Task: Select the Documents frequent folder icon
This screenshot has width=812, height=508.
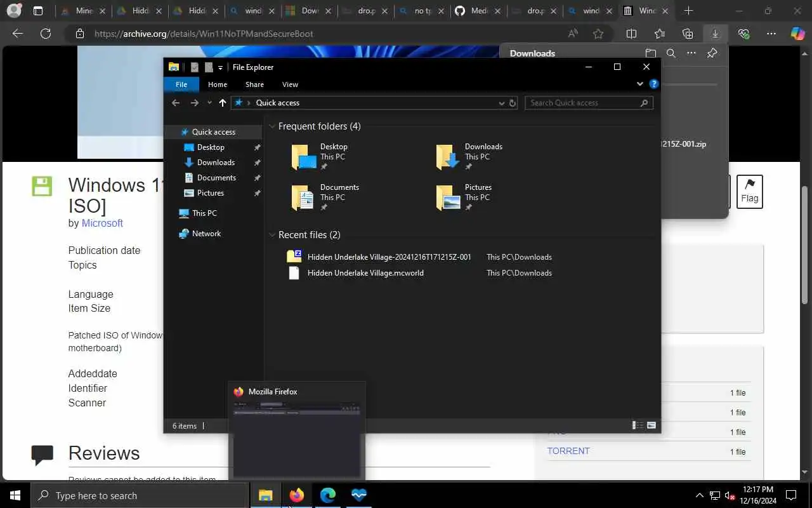Action: [303, 197]
